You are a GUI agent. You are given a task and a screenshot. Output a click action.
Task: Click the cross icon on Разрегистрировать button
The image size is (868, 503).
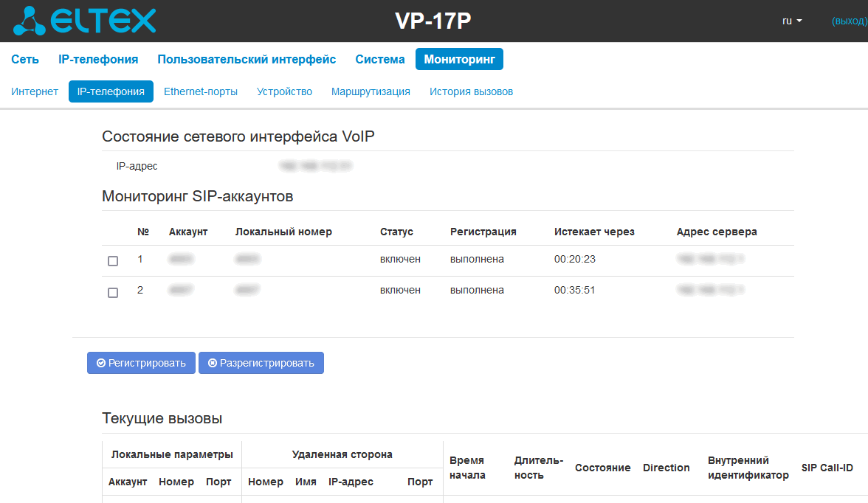212,363
